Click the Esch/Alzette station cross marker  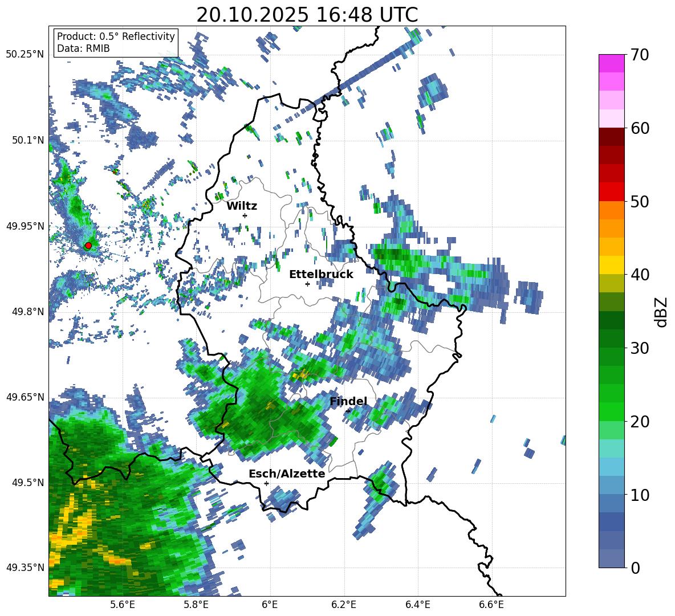point(266,483)
